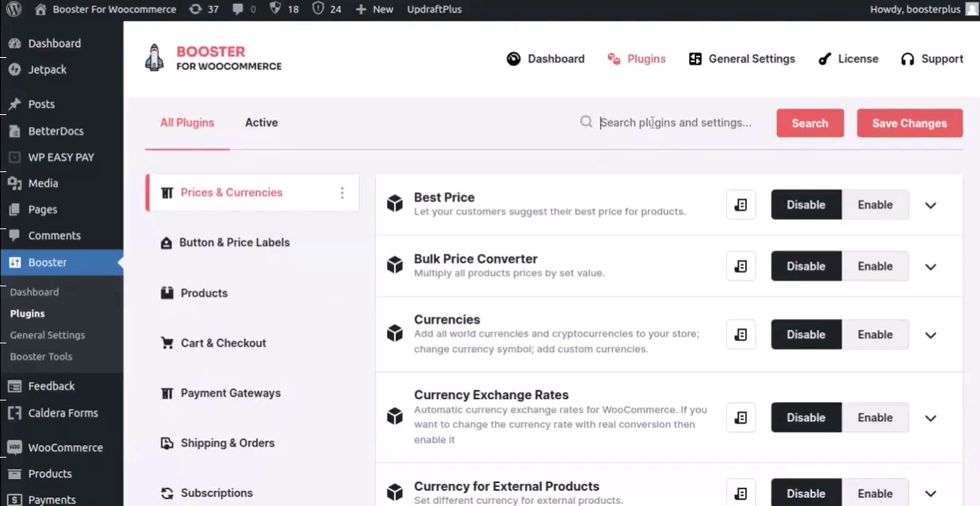Select Subscriptions category
The width and height of the screenshot is (980, 506).
(207, 493)
